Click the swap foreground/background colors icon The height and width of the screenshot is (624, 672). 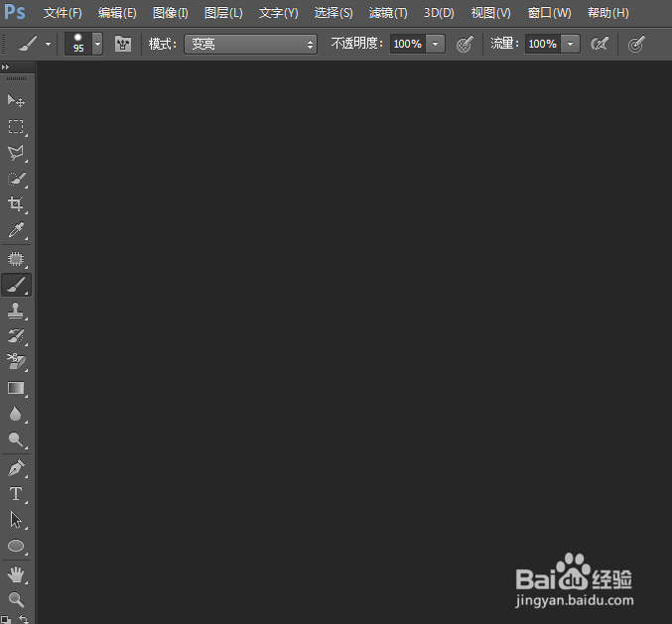(24, 619)
